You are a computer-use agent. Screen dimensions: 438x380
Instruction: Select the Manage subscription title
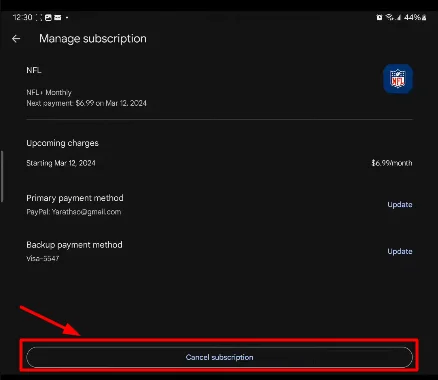93,39
